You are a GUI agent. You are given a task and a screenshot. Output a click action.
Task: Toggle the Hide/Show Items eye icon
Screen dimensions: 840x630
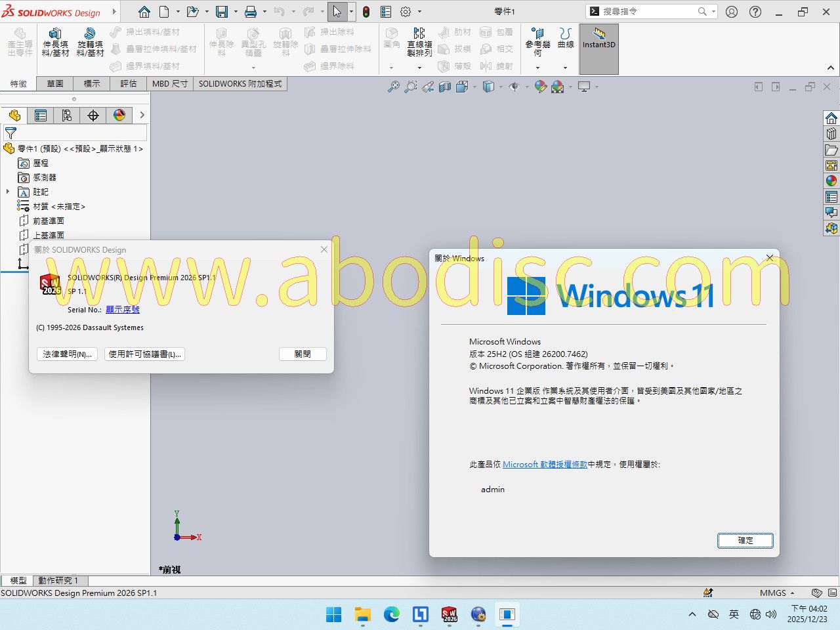point(514,87)
